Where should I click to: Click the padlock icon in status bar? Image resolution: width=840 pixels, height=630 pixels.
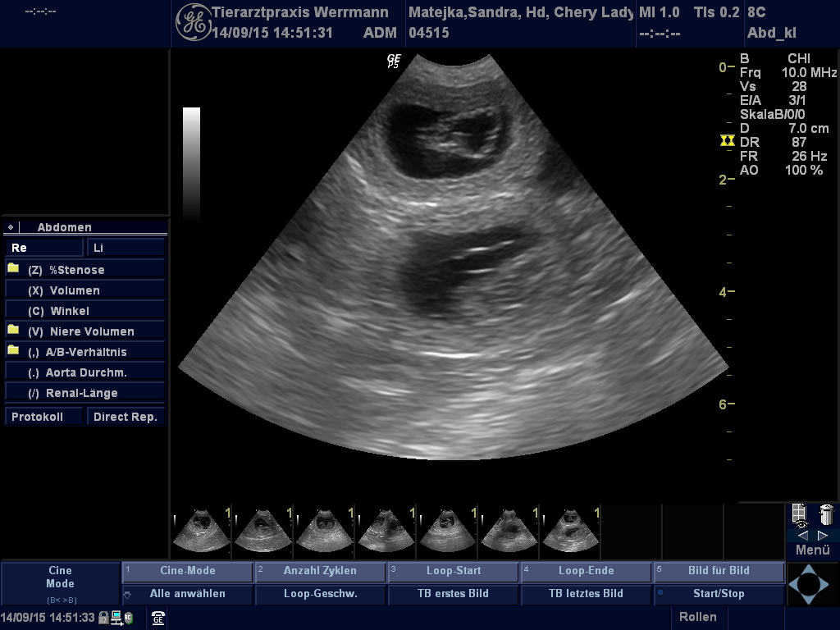point(103,618)
